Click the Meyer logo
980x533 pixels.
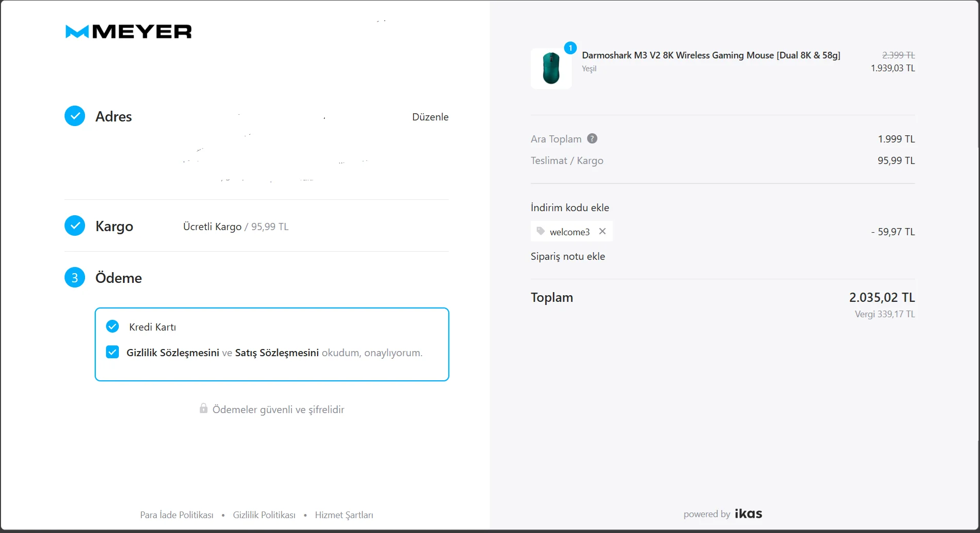click(129, 32)
